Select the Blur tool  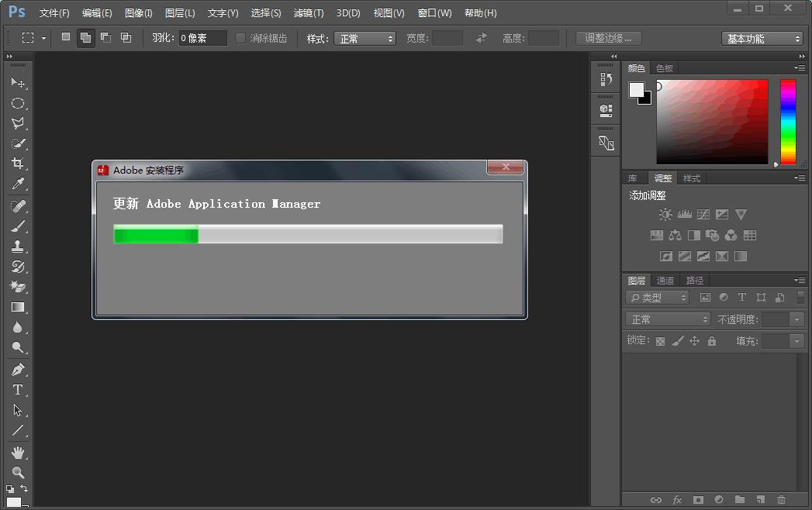[x=18, y=327]
